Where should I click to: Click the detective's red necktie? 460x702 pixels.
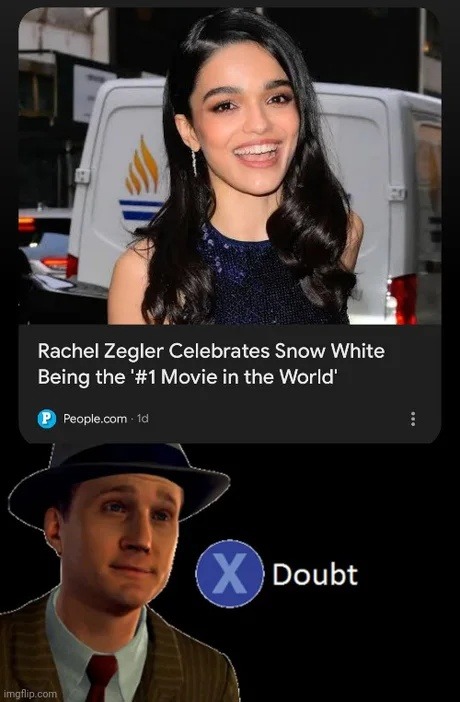(100, 678)
